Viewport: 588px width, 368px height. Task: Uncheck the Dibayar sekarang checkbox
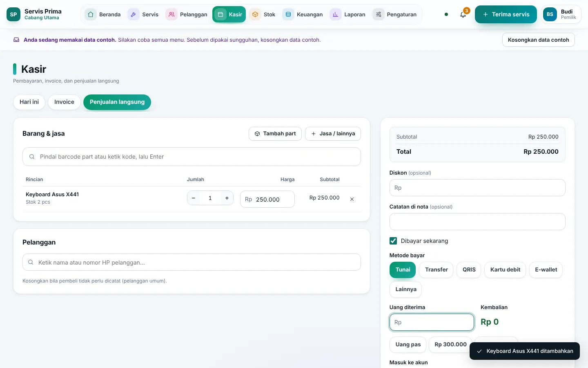point(393,241)
